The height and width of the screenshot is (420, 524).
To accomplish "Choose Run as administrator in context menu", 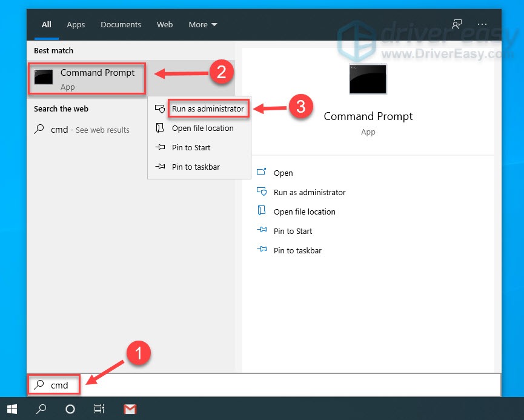I will 208,108.
